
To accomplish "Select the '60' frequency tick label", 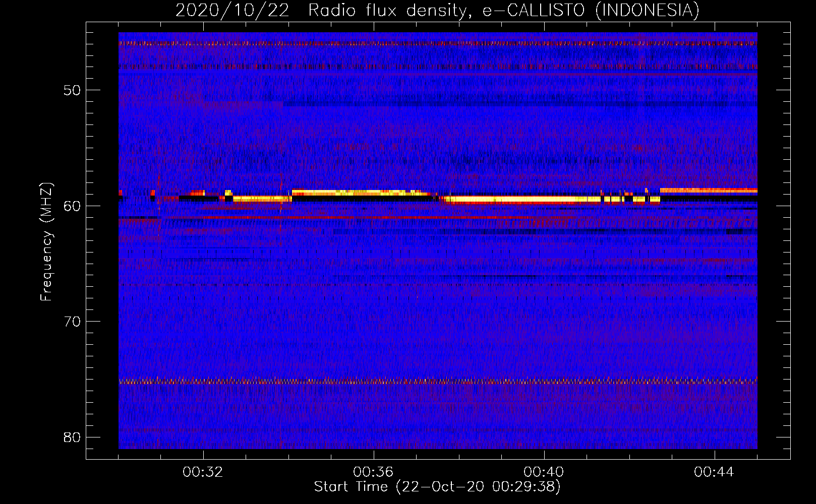I will click(72, 206).
